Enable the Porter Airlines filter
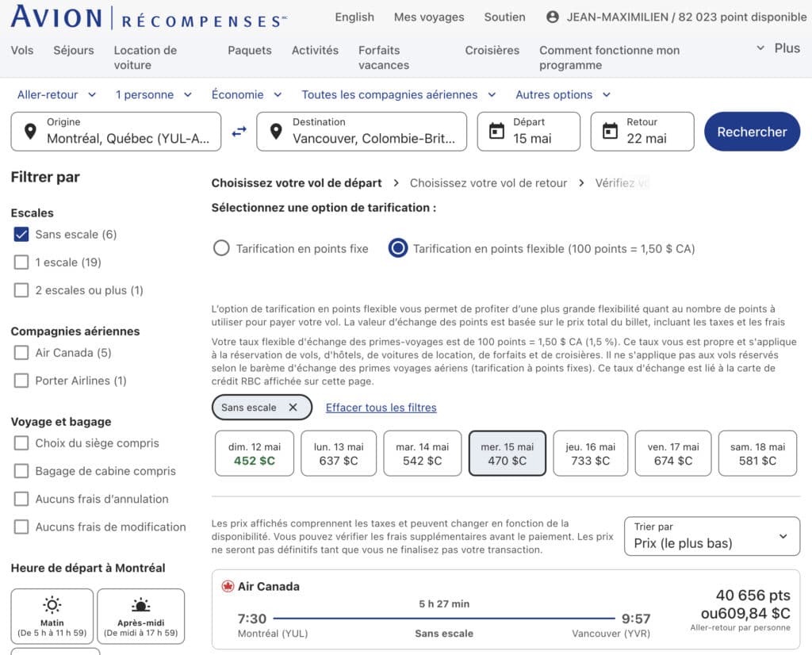Screen dimensions: 812x655 coord(21,380)
